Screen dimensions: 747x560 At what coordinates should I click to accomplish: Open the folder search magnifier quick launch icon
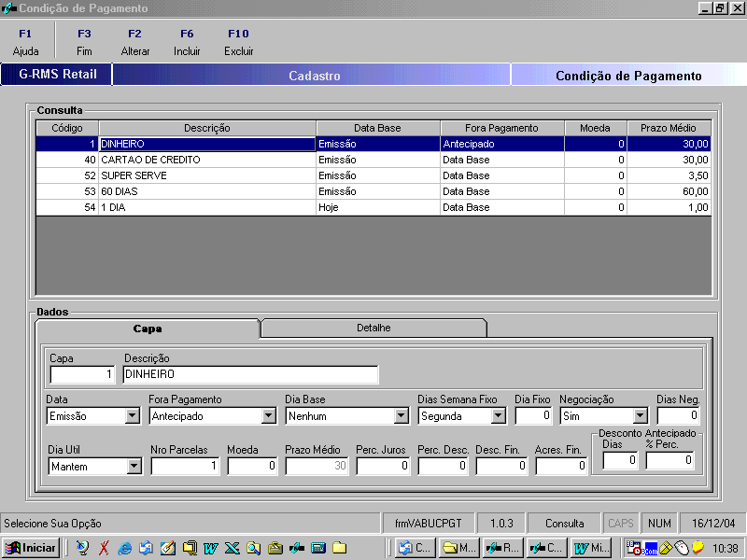253,548
